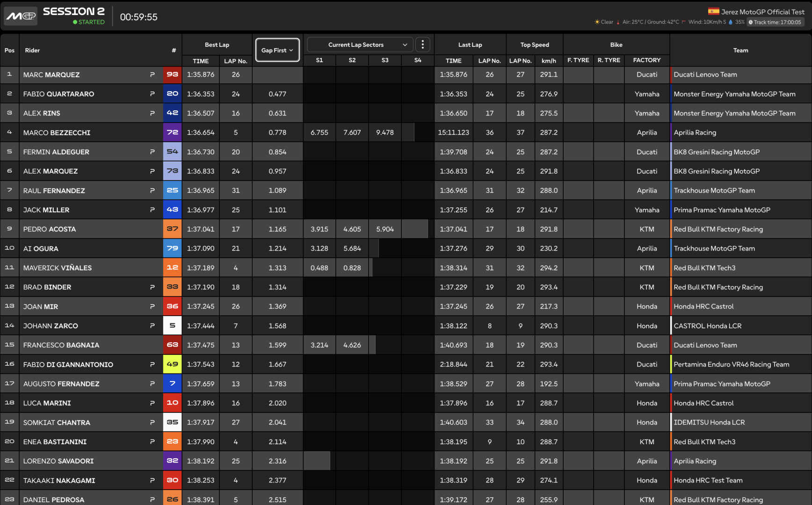The width and height of the screenshot is (812, 505).
Task: Click the Track time clock badge
Action: click(775, 22)
